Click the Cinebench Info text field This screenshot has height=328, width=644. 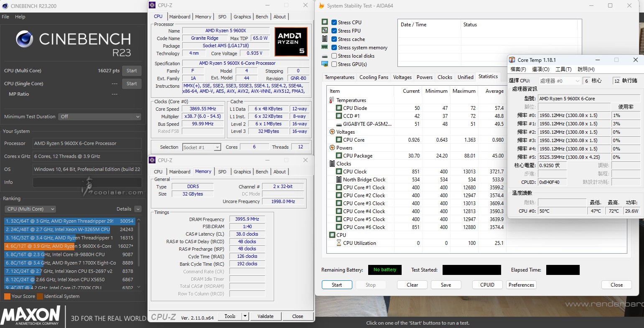coord(87,182)
